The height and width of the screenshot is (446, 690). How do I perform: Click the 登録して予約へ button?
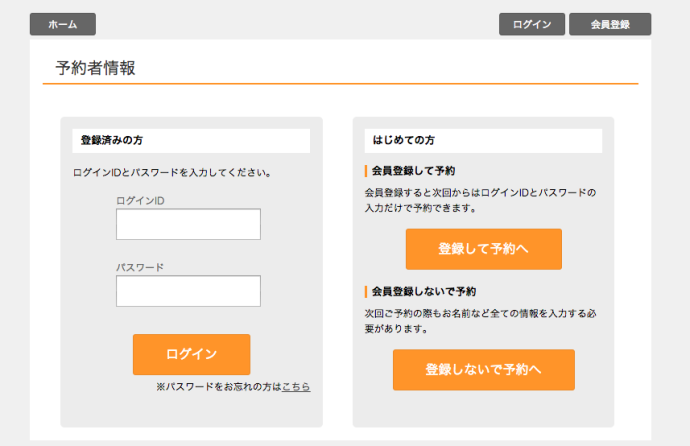pyautogui.click(x=483, y=249)
